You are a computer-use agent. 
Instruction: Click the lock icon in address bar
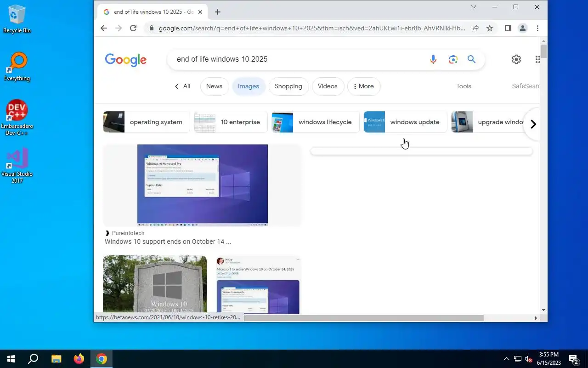[x=151, y=28]
